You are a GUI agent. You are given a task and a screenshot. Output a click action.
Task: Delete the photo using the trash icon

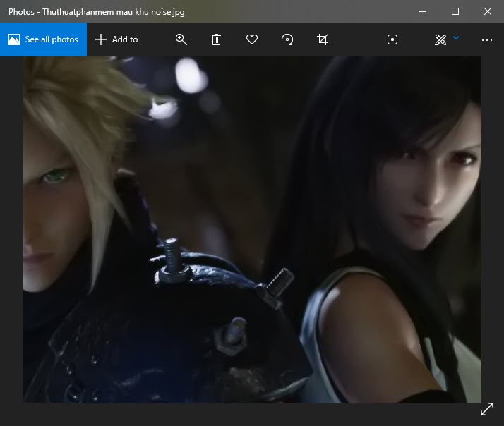point(217,39)
